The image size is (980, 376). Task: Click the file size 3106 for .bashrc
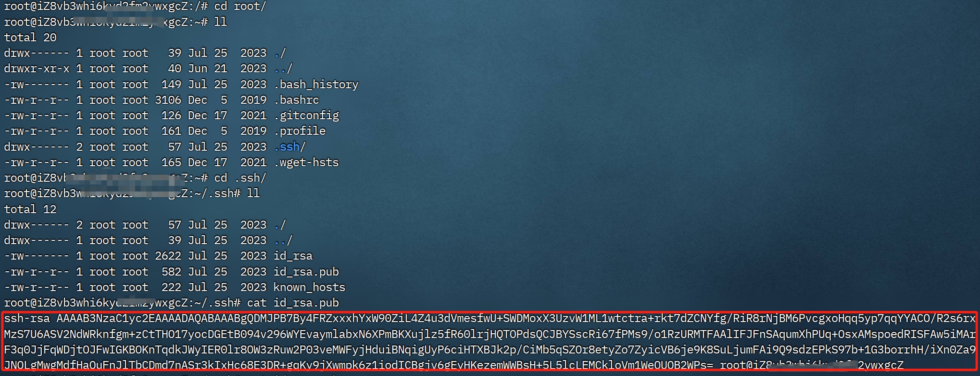168,100
